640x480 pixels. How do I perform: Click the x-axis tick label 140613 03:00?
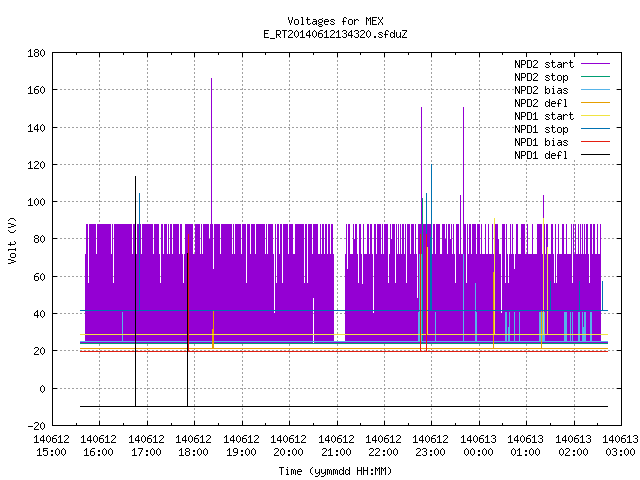(620, 446)
